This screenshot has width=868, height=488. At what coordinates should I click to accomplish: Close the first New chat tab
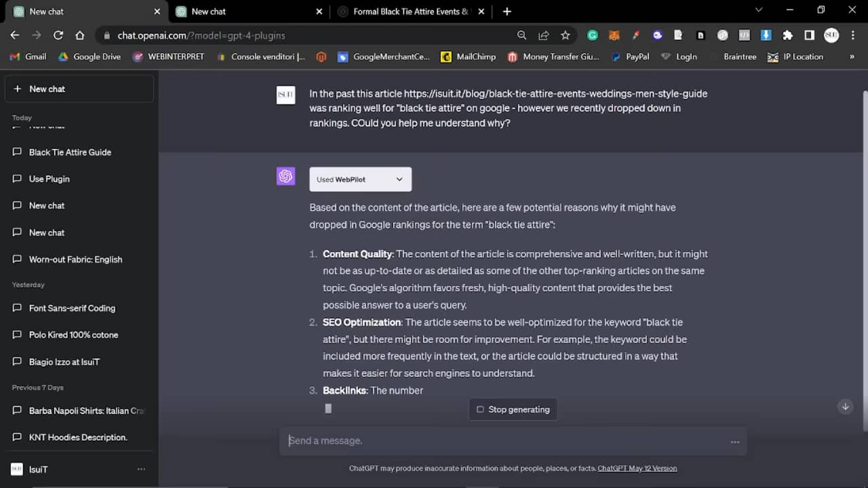point(157,11)
